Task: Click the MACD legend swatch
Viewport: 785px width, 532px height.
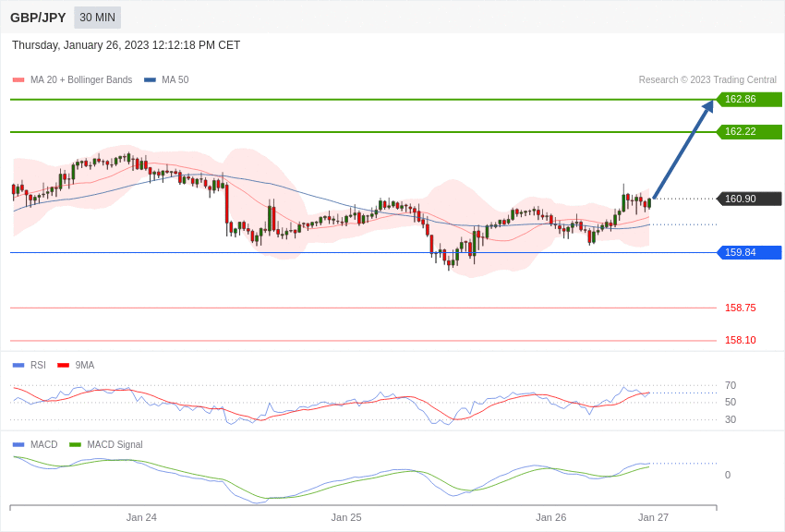Action: [x=18, y=444]
